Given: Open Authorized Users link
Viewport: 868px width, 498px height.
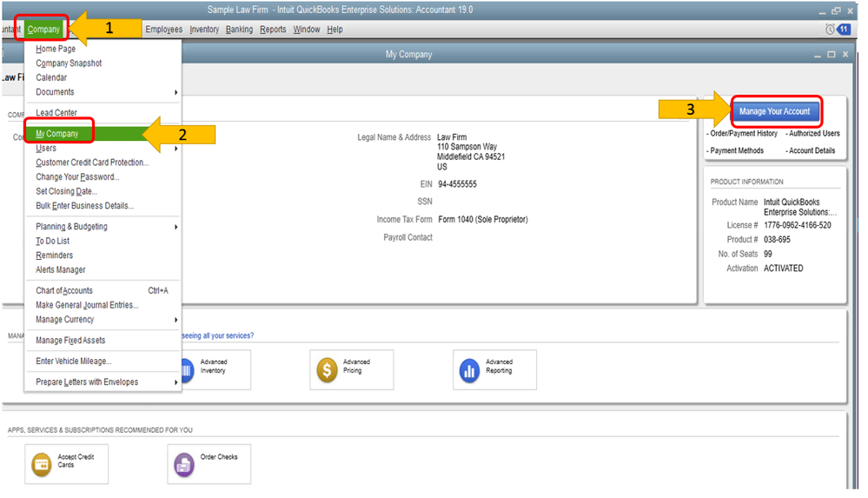Looking at the screenshot, I should pyautogui.click(x=812, y=134).
